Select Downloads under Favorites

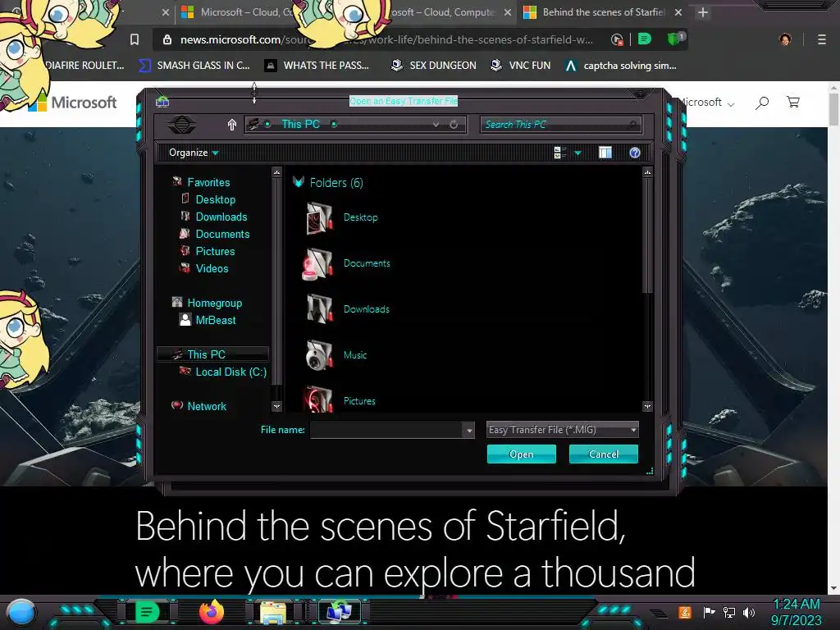221,217
